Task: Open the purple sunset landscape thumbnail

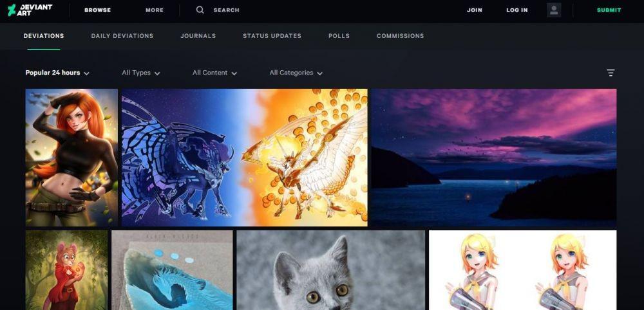Action: [x=494, y=158]
